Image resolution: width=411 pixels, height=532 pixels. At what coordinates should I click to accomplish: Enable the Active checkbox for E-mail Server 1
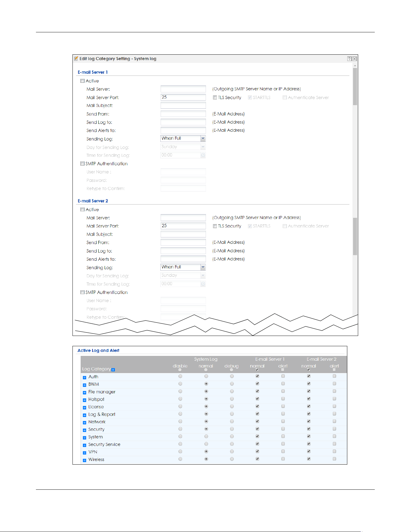click(x=82, y=81)
